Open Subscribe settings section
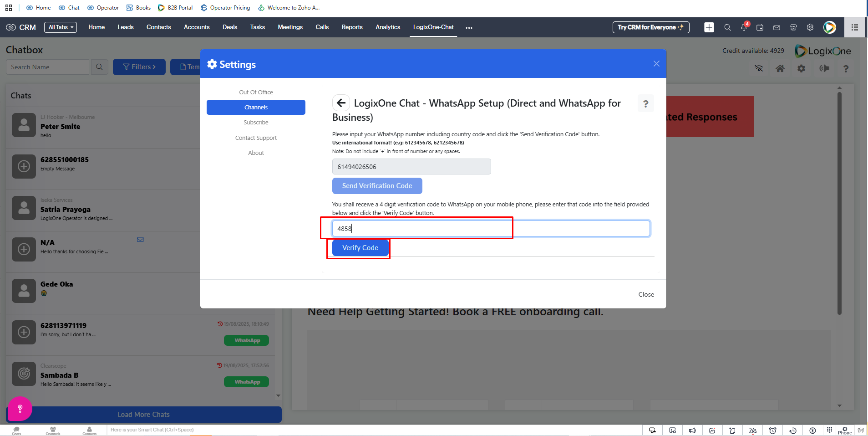 pyautogui.click(x=256, y=123)
